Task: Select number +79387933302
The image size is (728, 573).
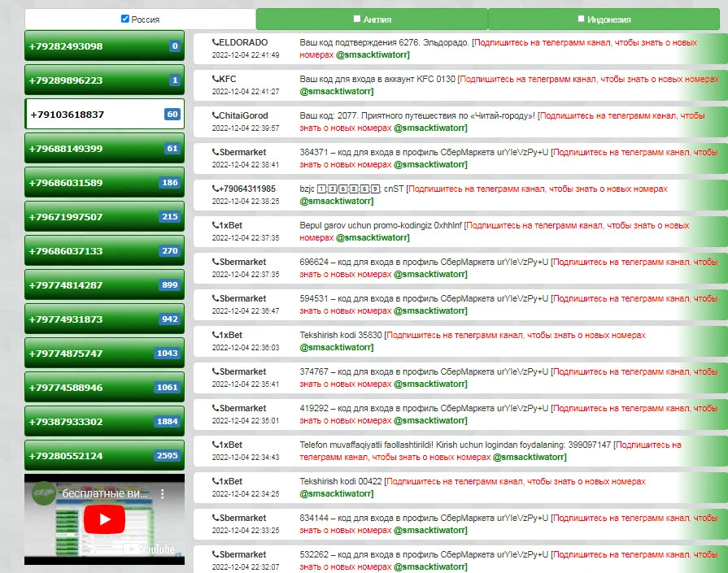Action: (x=104, y=421)
